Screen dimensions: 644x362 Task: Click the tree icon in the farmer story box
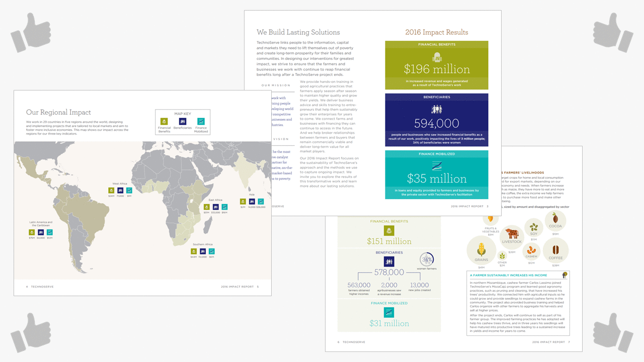coord(565,275)
